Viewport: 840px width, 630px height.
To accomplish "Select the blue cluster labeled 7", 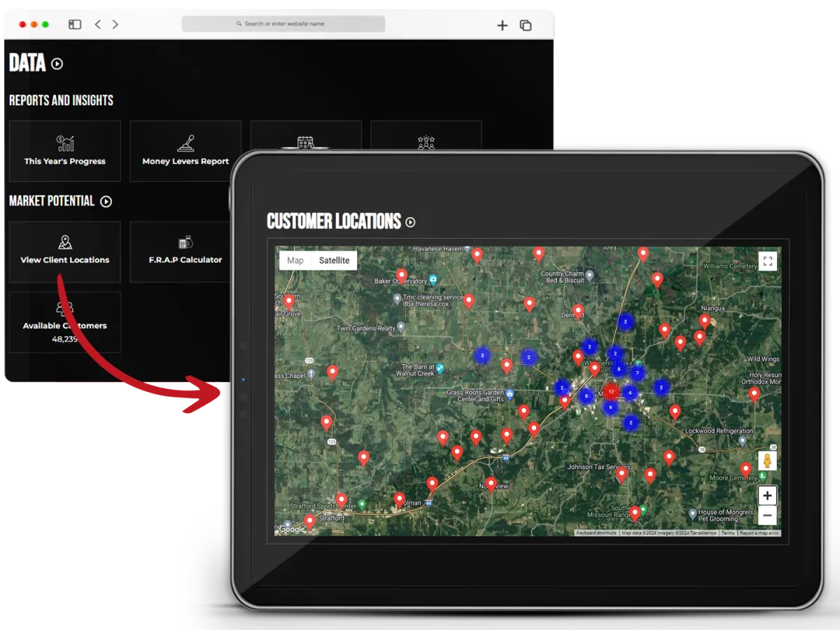I will coord(637,373).
